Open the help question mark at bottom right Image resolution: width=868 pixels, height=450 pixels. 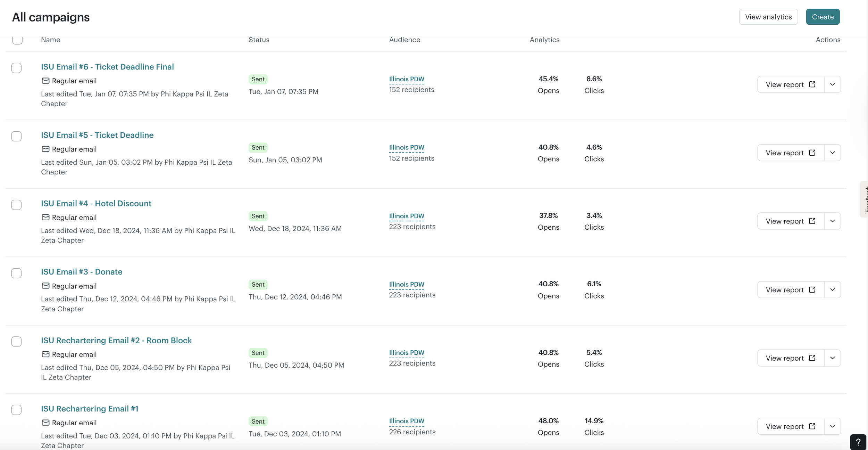pyautogui.click(x=858, y=442)
